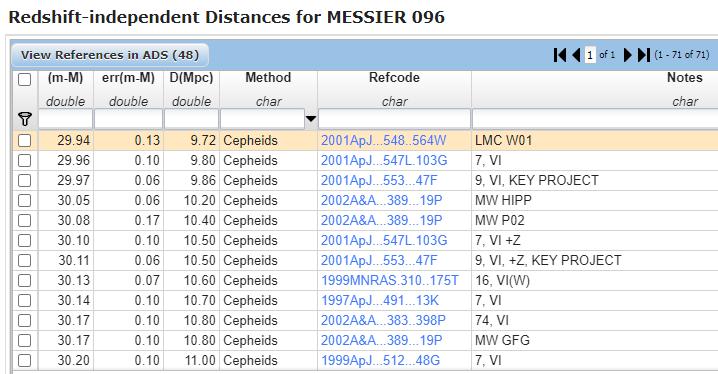
Task: Click the page number input box
Action: 590,55
